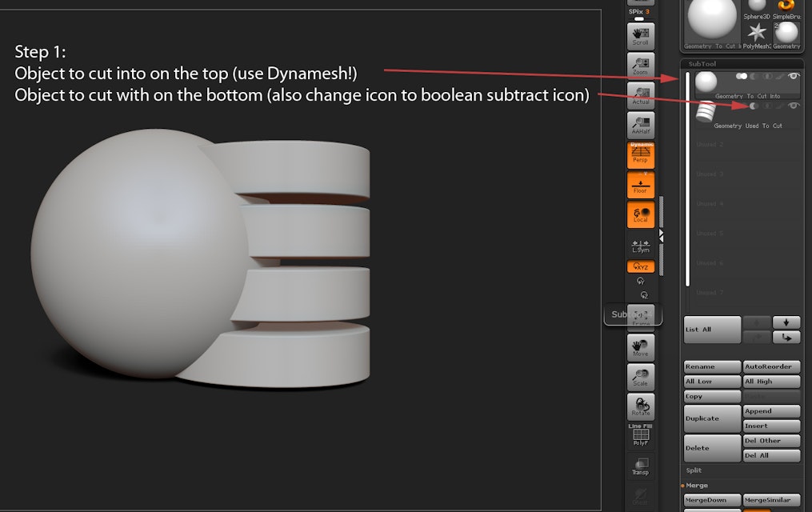Click the SPix tab label
This screenshot has height=512, width=812.
[x=637, y=11]
